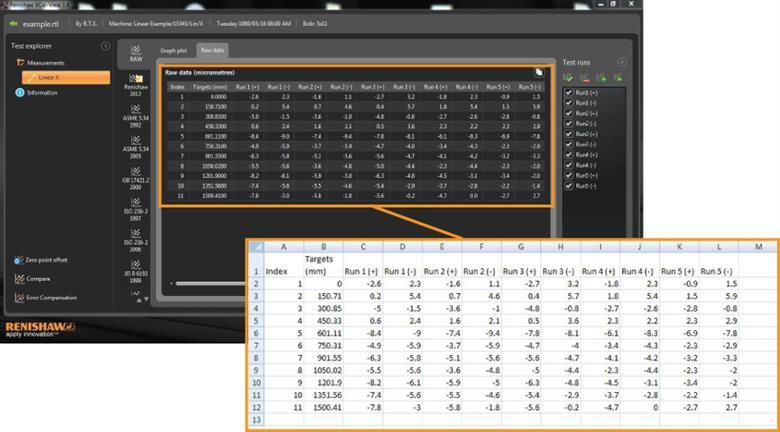Select Excel column A header
Screen dimensions: 780x432
(x=284, y=247)
